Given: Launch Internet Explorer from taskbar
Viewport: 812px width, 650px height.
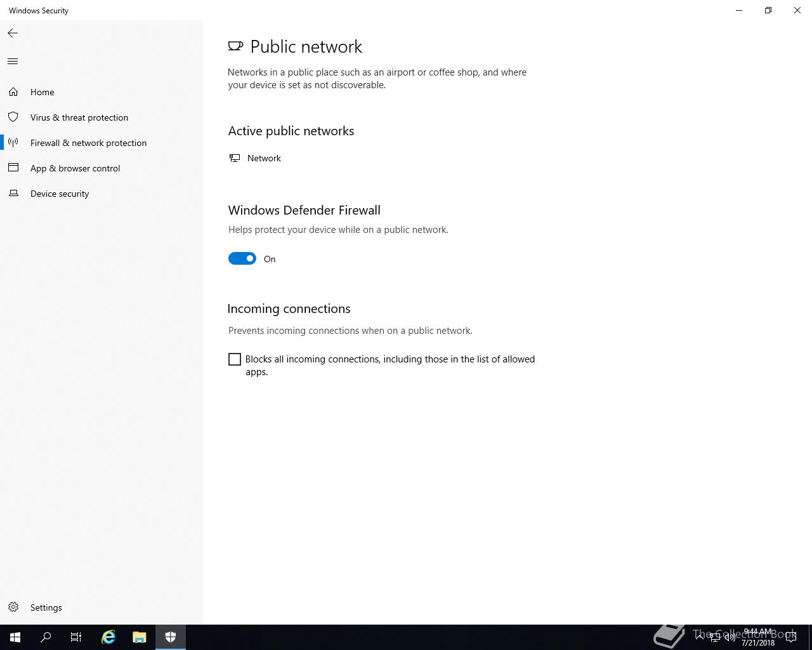Looking at the screenshot, I should 108,637.
